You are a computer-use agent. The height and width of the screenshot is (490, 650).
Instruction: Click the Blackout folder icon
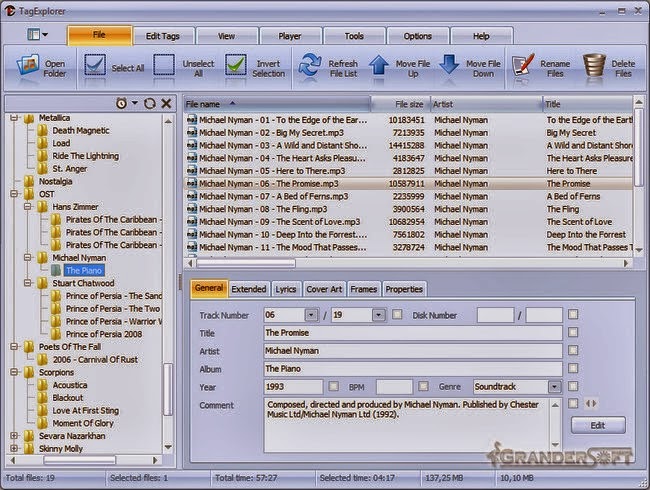coord(42,398)
